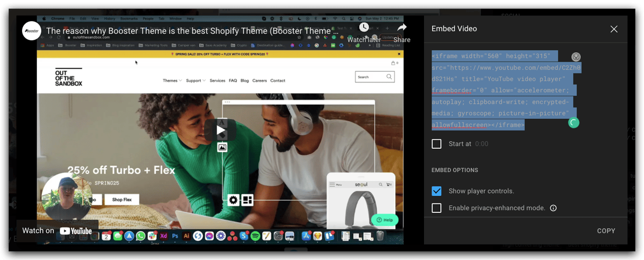Image resolution: width=644 pixels, height=260 pixels.
Task: Click Watch on YouTube
Action: click(x=57, y=231)
